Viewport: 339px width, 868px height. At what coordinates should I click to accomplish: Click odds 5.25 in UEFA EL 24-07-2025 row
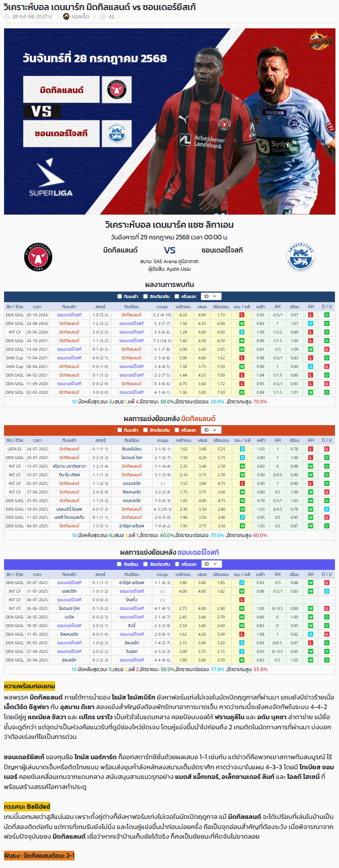pos(221,449)
